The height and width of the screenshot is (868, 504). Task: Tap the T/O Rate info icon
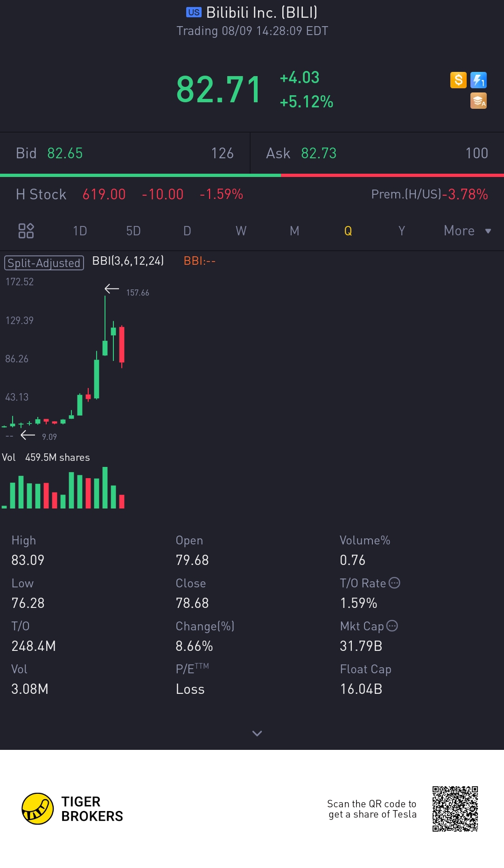point(394,583)
